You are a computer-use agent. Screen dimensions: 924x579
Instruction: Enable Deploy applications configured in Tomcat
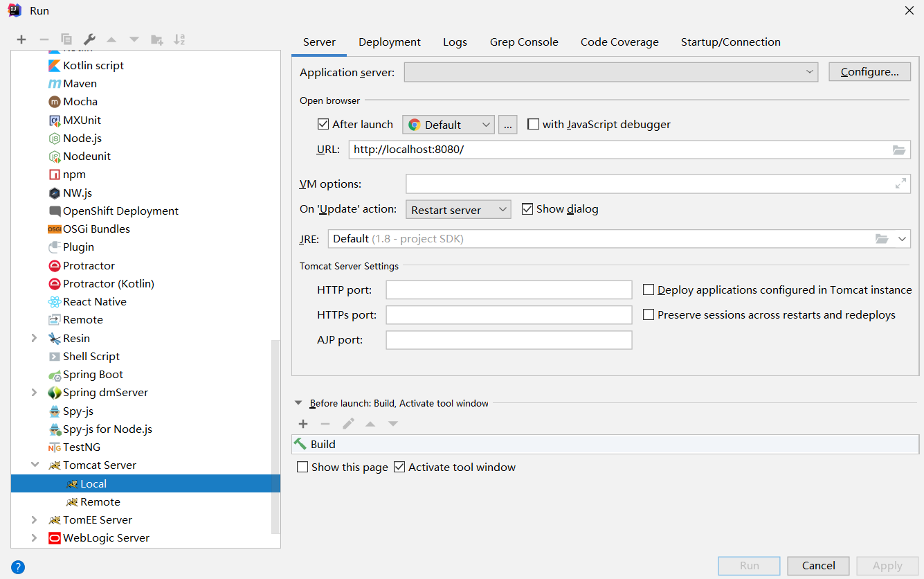point(649,290)
